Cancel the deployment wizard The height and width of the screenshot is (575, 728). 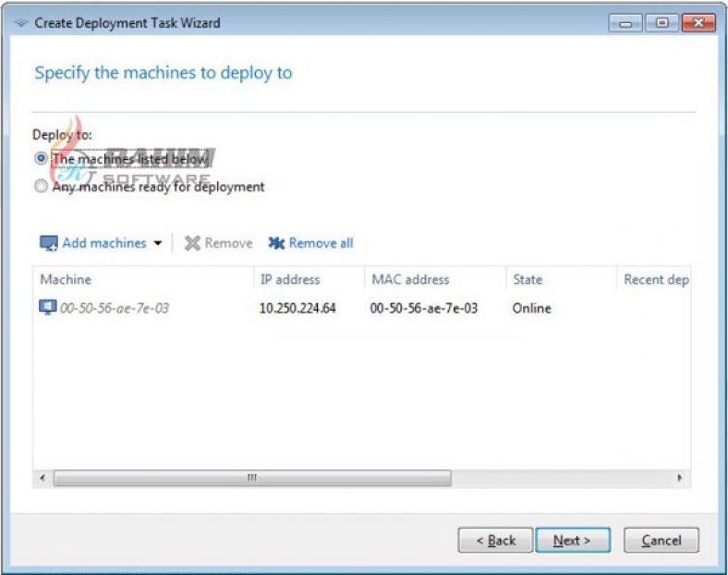tap(661, 540)
